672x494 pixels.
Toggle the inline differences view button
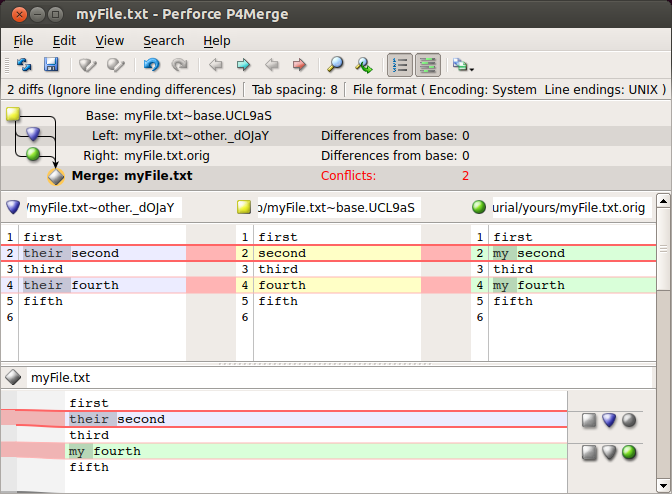[x=428, y=65]
